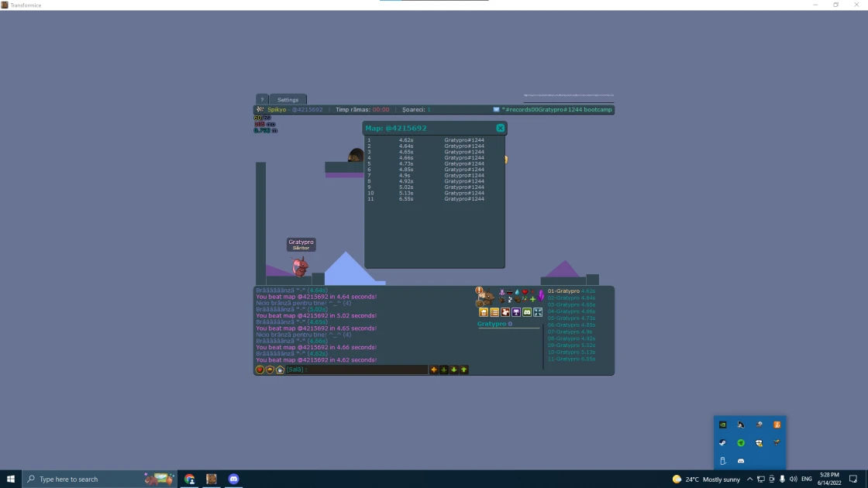Open the Settings tab above the game
This screenshot has width=868, height=488.
pyautogui.click(x=288, y=100)
